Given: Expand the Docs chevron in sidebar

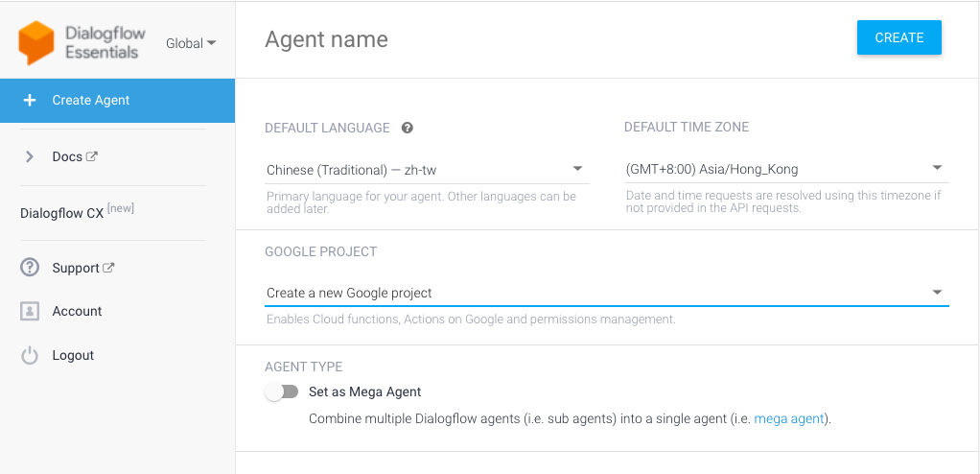Looking at the screenshot, I should coord(30,157).
